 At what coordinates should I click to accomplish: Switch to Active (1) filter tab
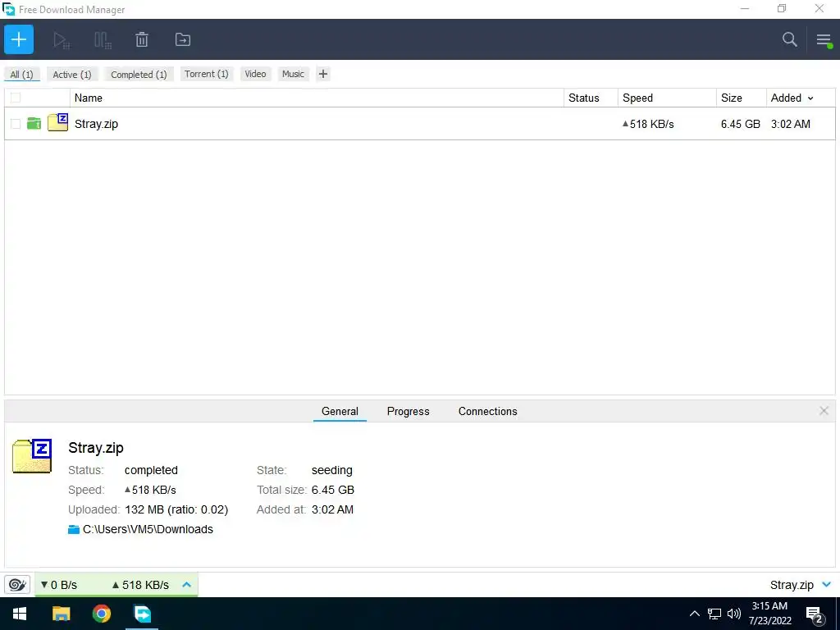pos(72,75)
